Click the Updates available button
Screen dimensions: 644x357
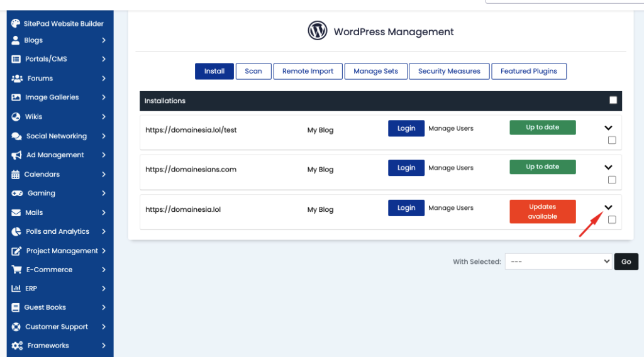(543, 212)
